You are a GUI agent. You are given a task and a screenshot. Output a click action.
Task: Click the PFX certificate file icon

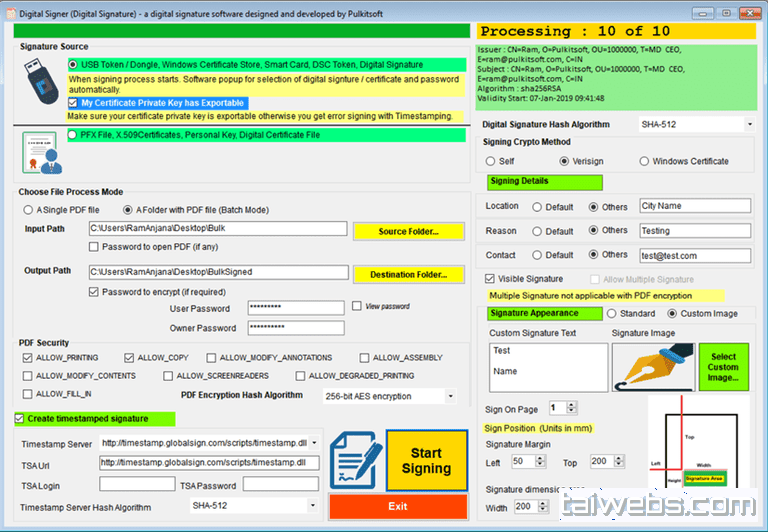tap(41, 150)
